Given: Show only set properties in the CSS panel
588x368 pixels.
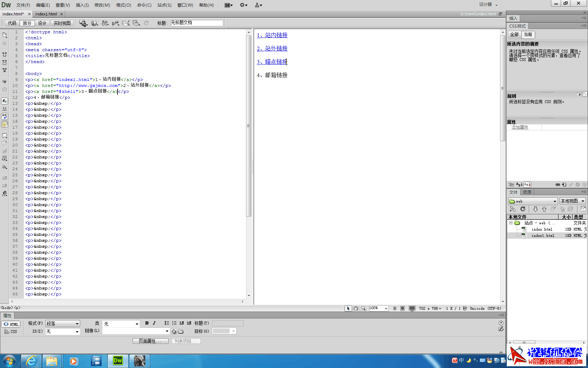Looking at the screenshot, I should 527,184.
